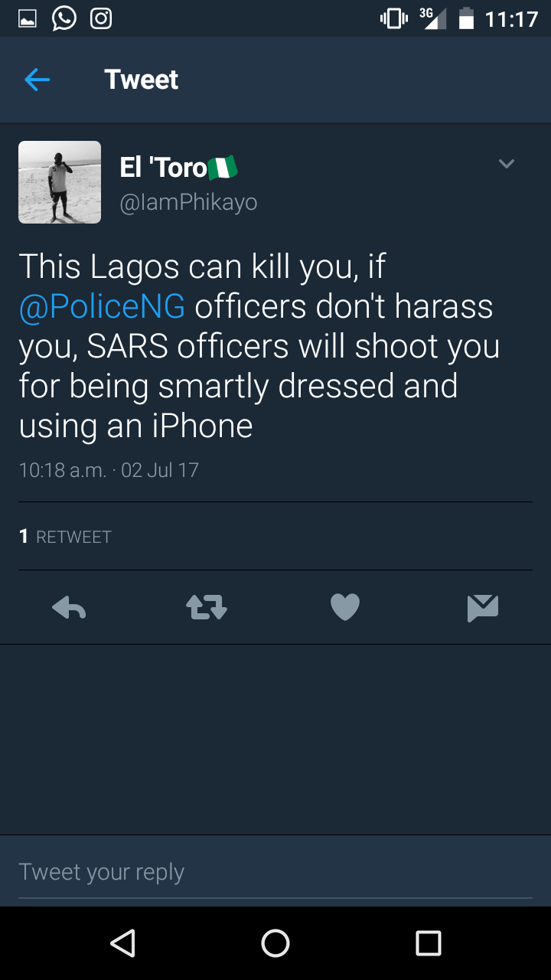The width and height of the screenshot is (551, 980).
Task: Tap the El 'Toro display name
Action: pos(164,168)
